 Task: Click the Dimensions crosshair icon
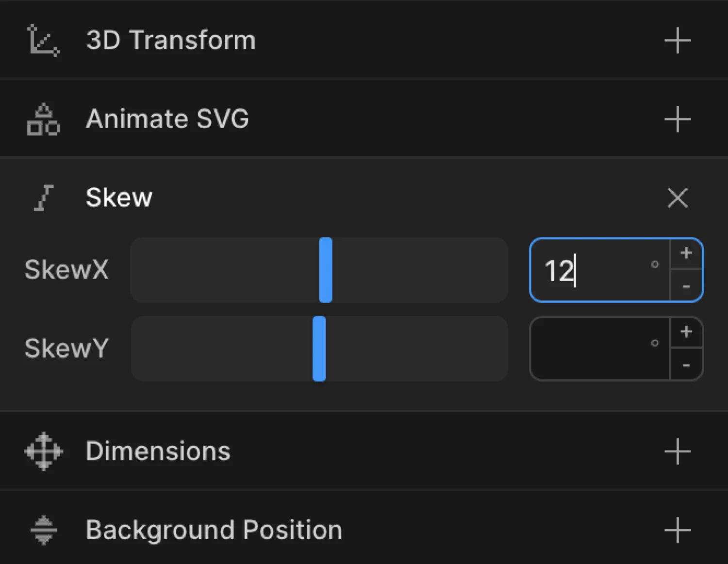[43, 451]
